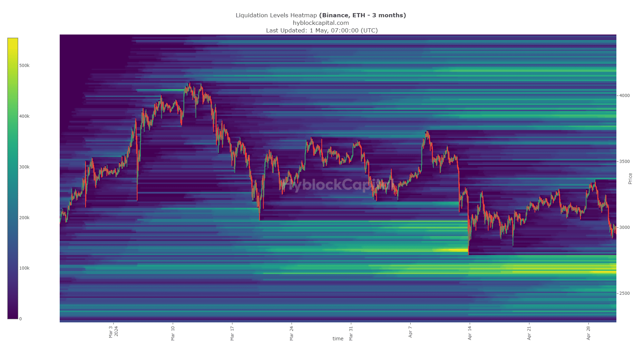Click the 'Price' y-axis title
The width and height of the screenshot is (644, 350).
(630, 178)
